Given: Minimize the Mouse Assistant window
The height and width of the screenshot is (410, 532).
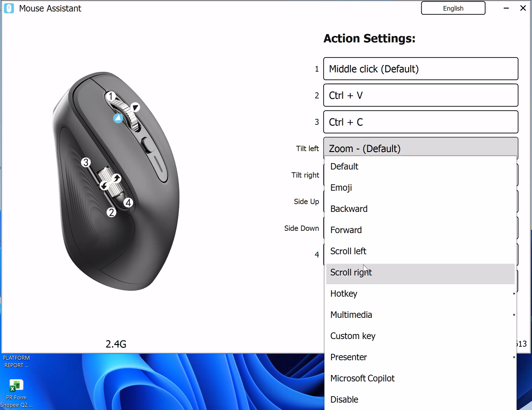Looking at the screenshot, I should point(506,8).
